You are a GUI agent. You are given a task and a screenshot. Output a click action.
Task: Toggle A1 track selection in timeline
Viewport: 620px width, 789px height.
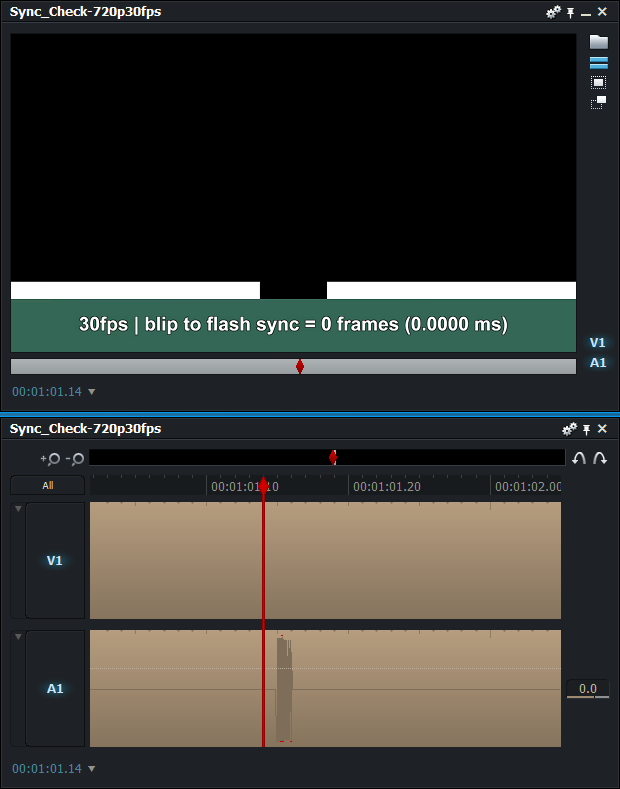[55, 689]
